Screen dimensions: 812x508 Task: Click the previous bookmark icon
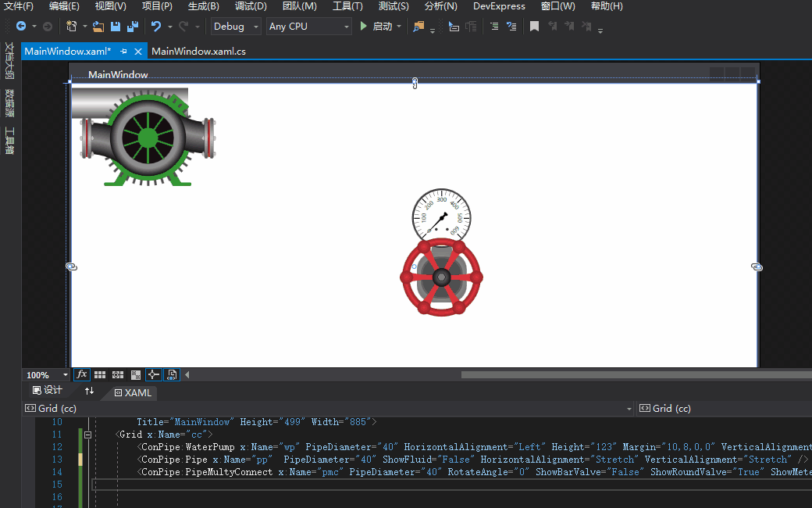point(552,26)
